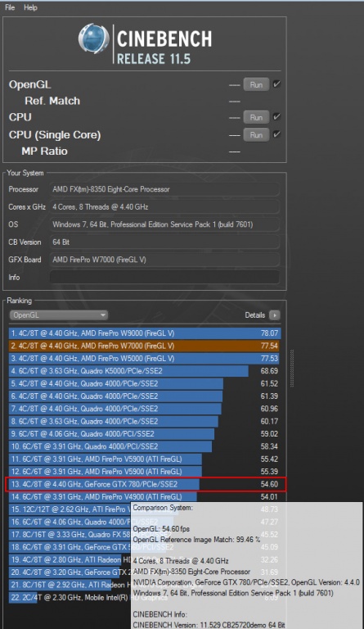Click the Details arrow button
Screen dimensions: 364x629
[275, 315]
